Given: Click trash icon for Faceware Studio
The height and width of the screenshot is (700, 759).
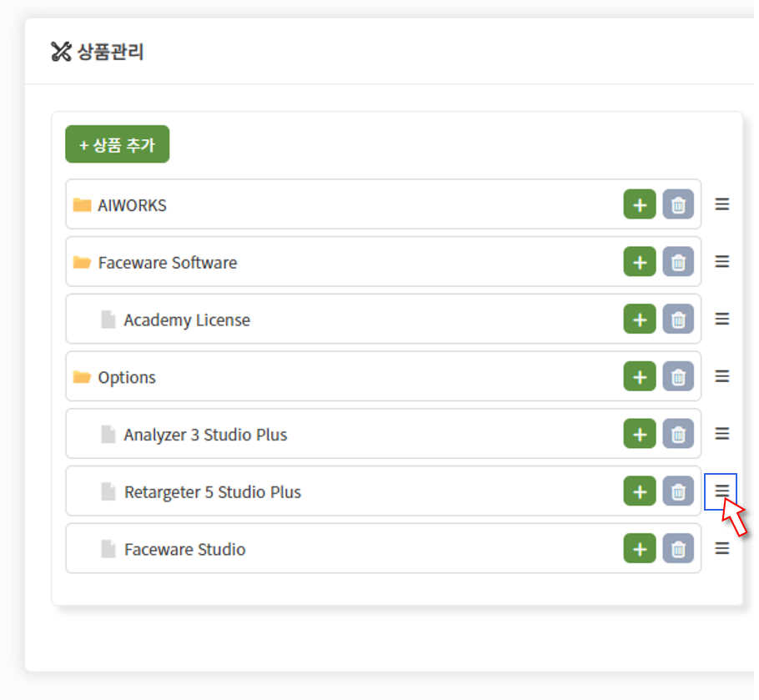Looking at the screenshot, I should click(677, 548).
